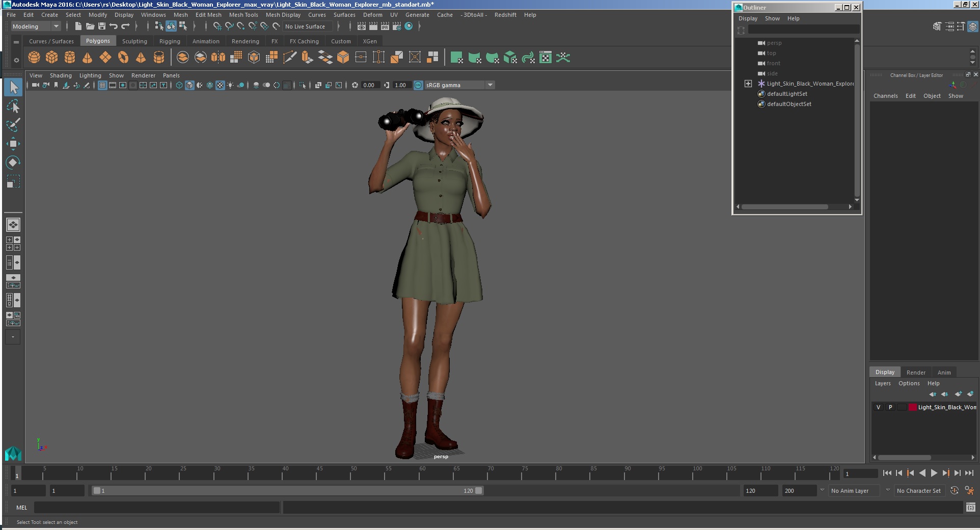
Task: Toggle textured display checker icon
Action: [220, 85]
